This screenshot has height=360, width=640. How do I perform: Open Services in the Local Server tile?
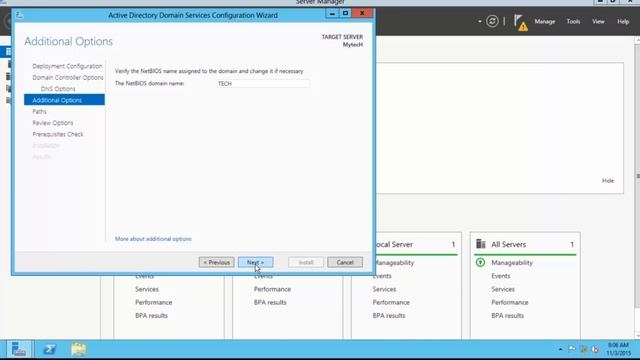(384, 289)
